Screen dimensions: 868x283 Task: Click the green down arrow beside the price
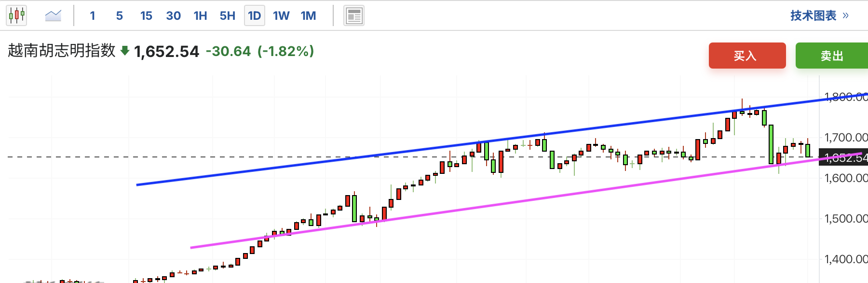click(125, 51)
